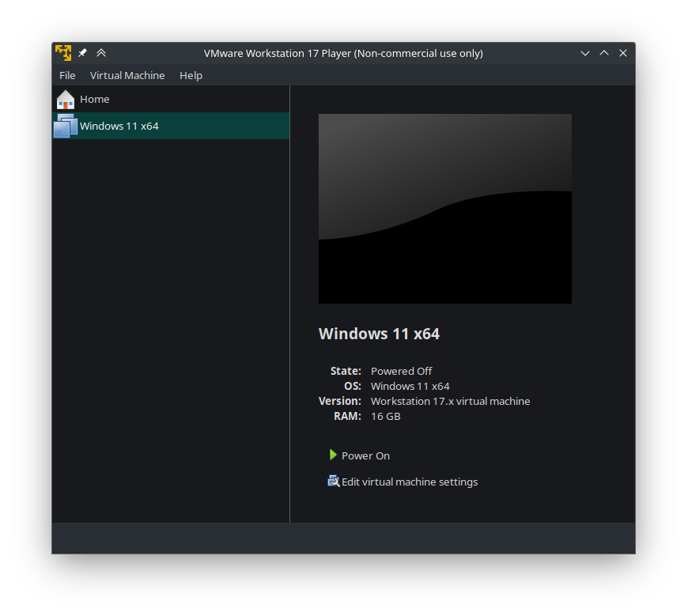Select Home in the library list
The image size is (688, 616).
171,99
